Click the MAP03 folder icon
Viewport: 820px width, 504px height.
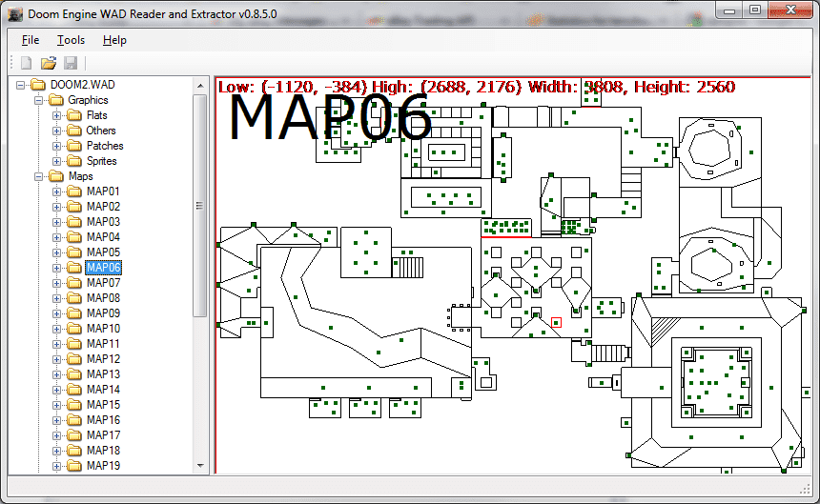[x=74, y=222]
